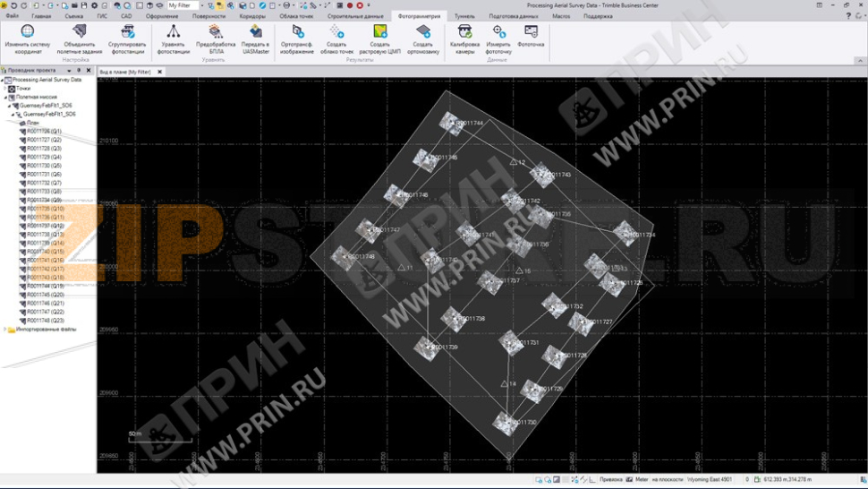The width and height of the screenshot is (868, 489).
Task: Open the Файл menu
Action: click(x=12, y=16)
